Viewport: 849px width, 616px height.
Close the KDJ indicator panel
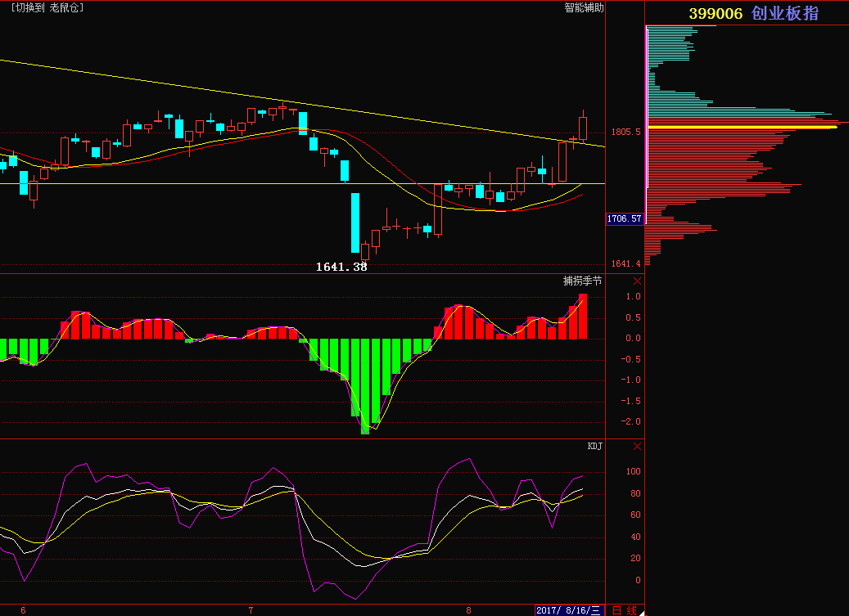(637, 446)
